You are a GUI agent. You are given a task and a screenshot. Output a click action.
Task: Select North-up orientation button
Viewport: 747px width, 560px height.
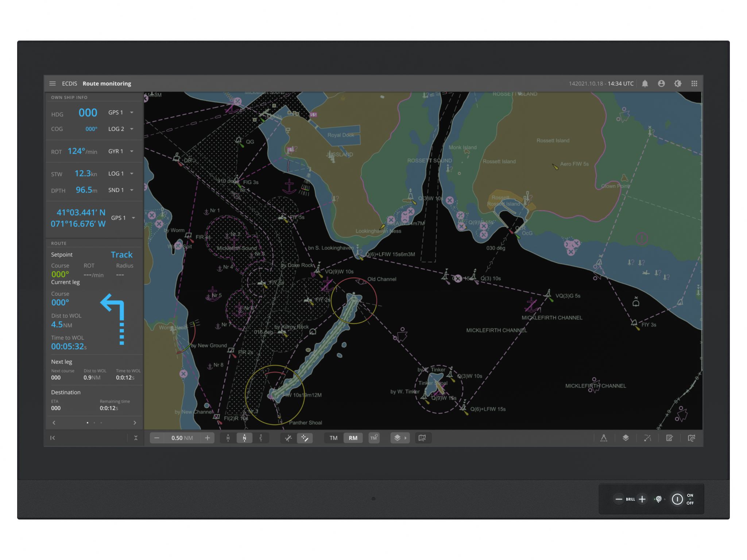click(x=244, y=438)
